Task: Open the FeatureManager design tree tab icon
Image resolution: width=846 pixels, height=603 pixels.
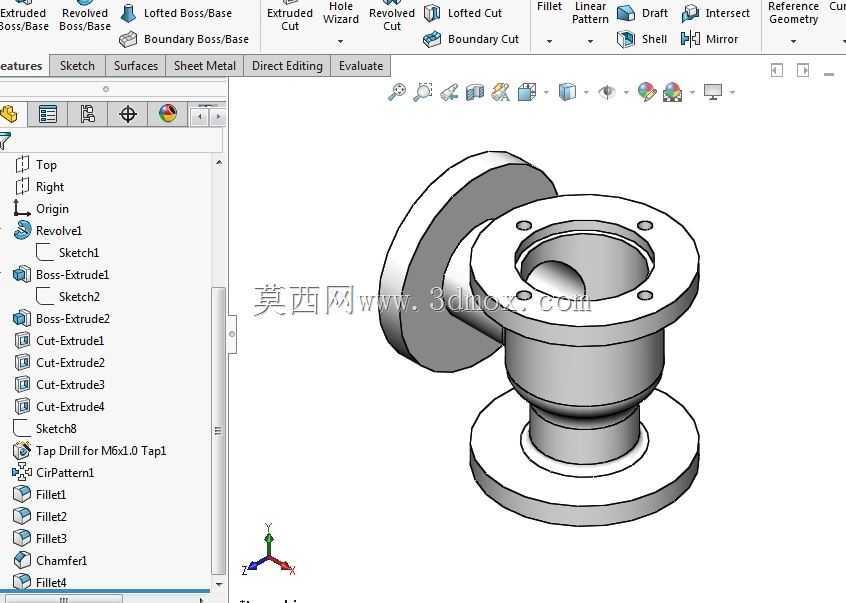Action: pyautogui.click(x=9, y=114)
